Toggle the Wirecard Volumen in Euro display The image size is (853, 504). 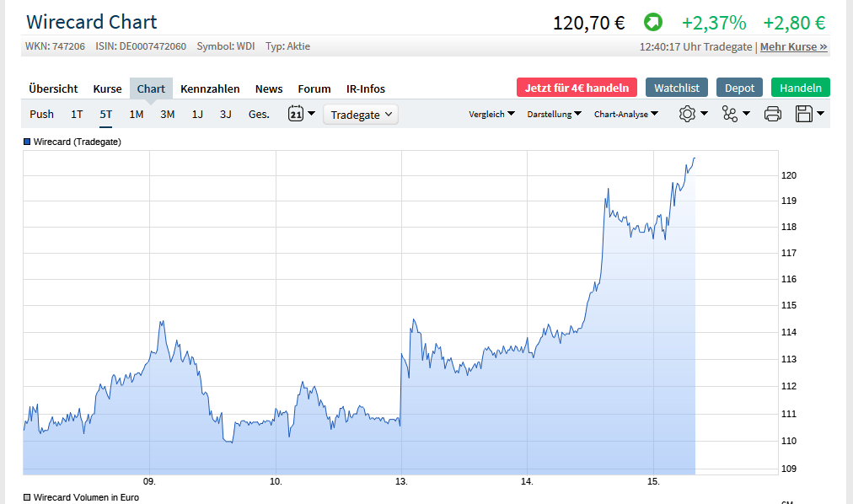click(24, 497)
